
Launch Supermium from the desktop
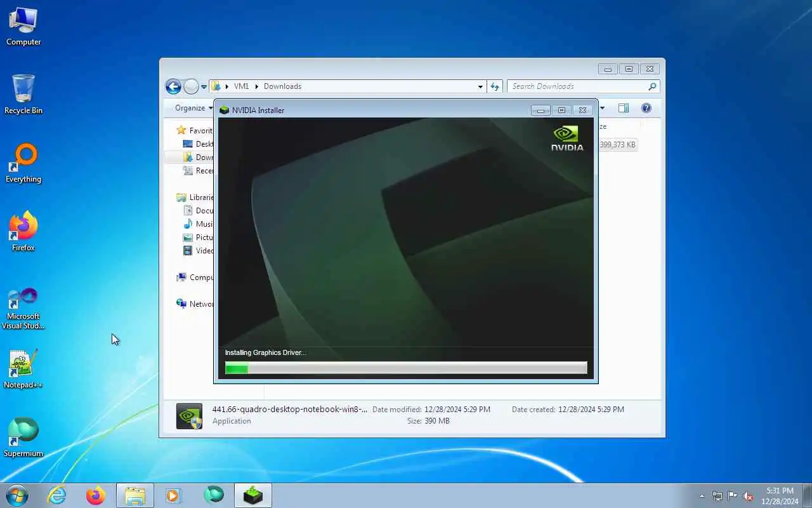click(23, 438)
